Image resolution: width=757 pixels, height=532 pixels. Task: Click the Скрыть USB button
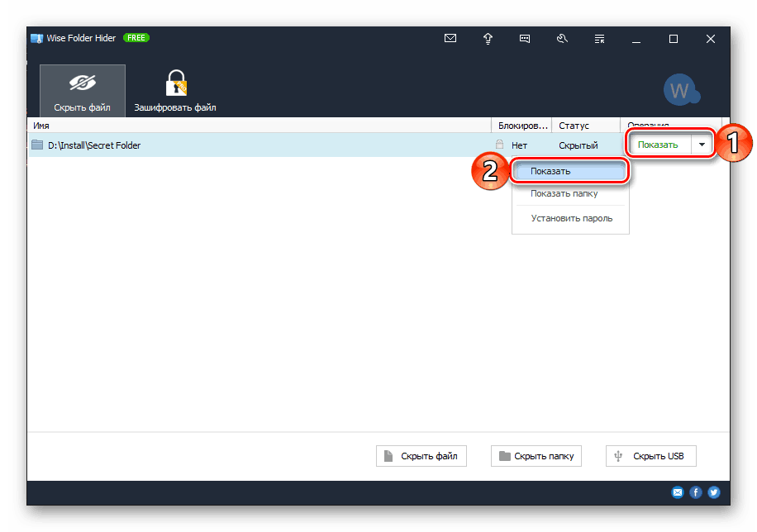coord(652,455)
